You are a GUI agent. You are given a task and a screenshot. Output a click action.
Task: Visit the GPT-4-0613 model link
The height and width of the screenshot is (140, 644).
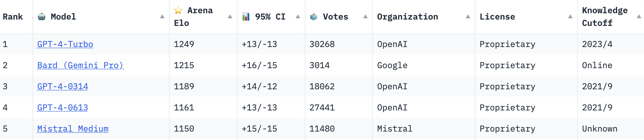point(63,108)
